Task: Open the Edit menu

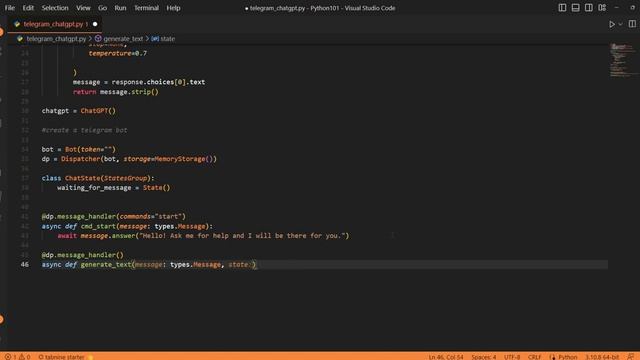Action: pyautogui.click(x=28, y=8)
